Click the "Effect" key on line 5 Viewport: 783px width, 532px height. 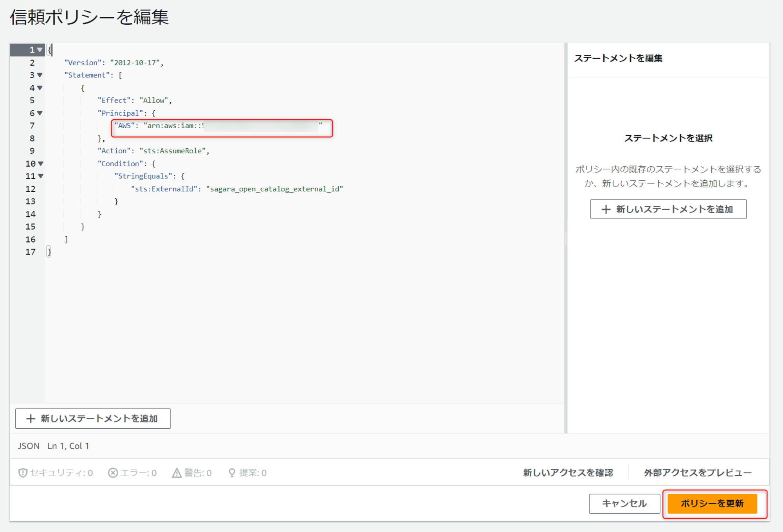tap(114, 101)
